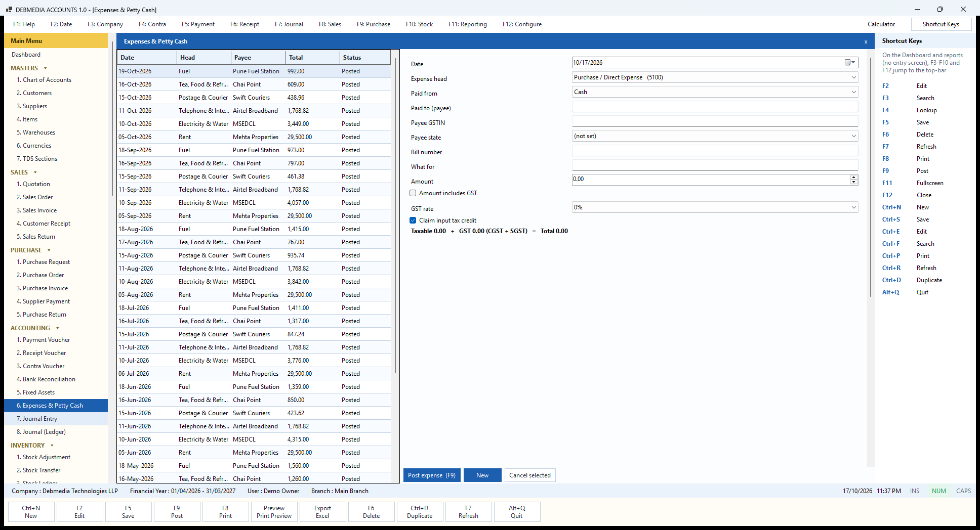Click the Print Preview bottom button
Image resolution: width=980 pixels, height=530 pixels.
tap(274, 512)
